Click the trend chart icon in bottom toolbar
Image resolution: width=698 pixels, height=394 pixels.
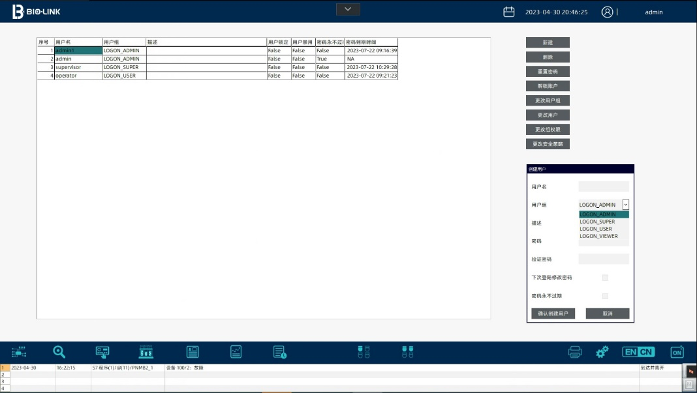point(236,352)
